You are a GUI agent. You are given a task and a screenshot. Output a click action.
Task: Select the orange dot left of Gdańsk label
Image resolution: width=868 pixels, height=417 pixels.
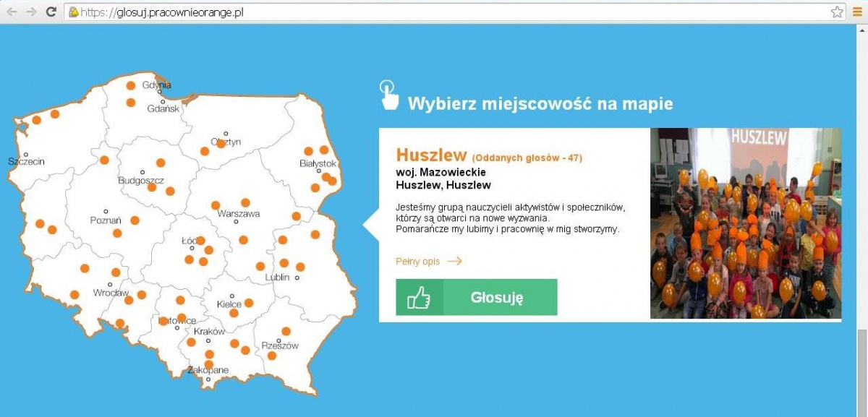tap(131, 103)
